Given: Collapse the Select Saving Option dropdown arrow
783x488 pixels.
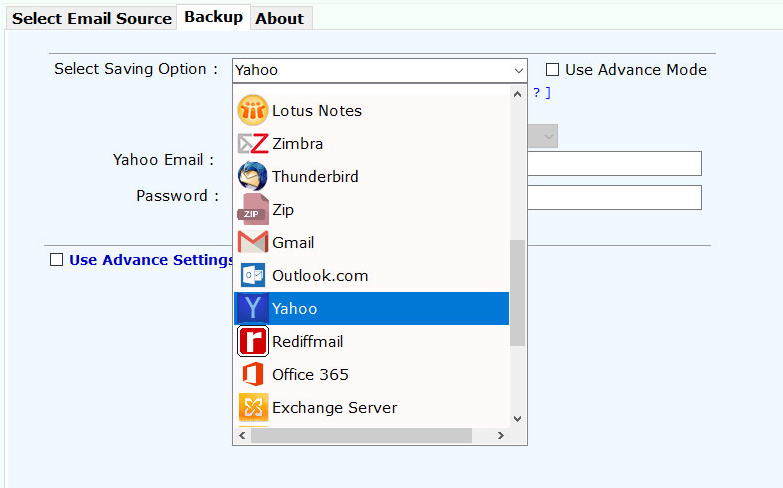Looking at the screenshot, I should point(518,71).
